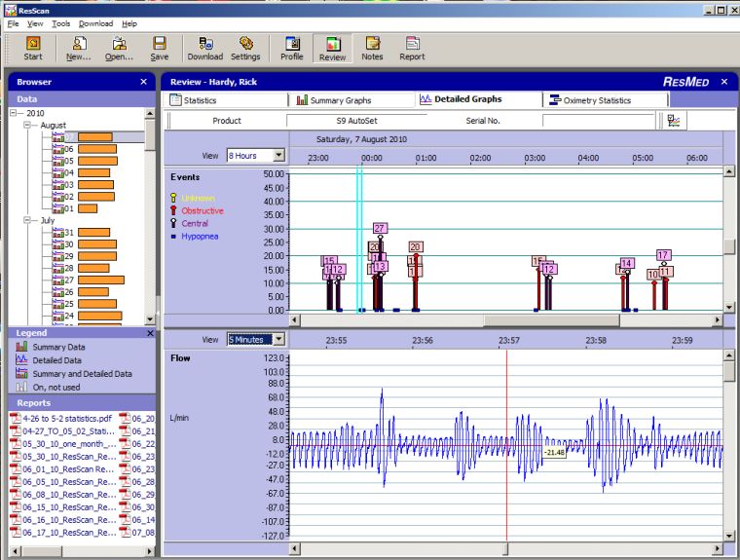740x560 pixels.
Task: Open 4-26 to 5-2 statistics.pdf report
Action: [61, 419]
